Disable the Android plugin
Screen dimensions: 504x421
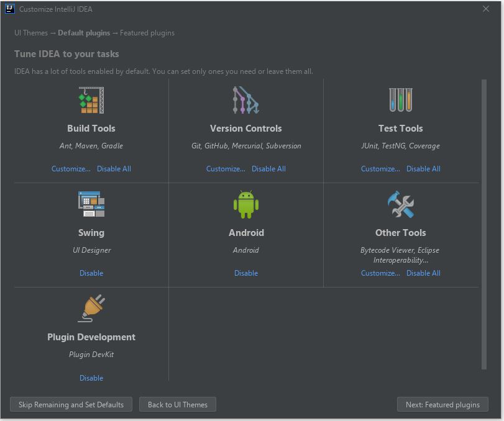coord(246,273)
